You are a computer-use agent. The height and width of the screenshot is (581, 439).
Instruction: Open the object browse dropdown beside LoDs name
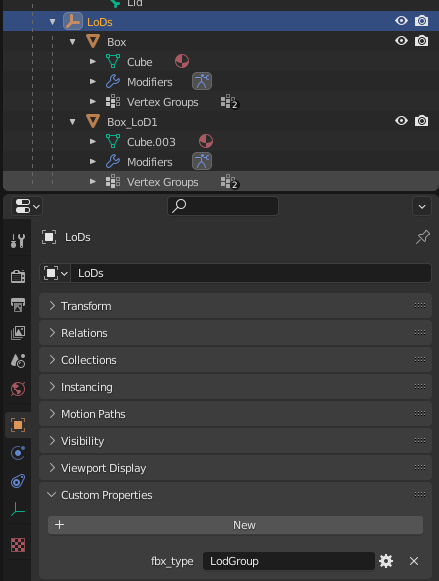pos(55,273)
